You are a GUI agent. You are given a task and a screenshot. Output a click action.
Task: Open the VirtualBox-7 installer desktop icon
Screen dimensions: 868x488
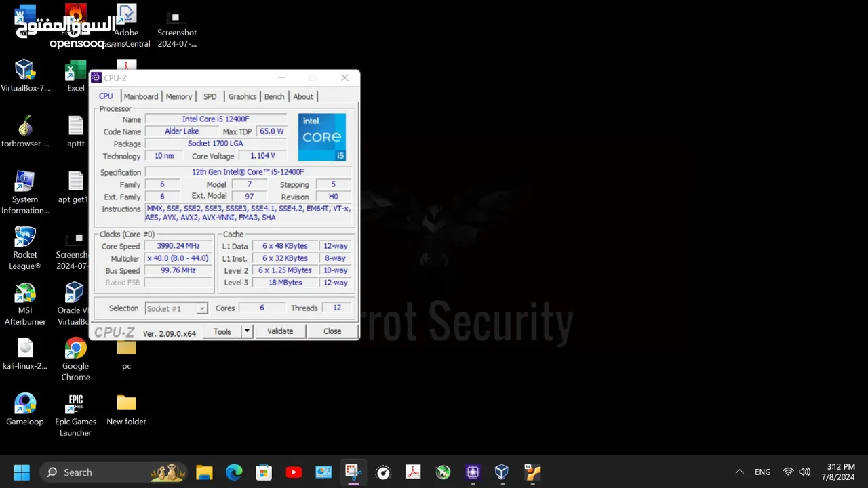tap(25, 75)
